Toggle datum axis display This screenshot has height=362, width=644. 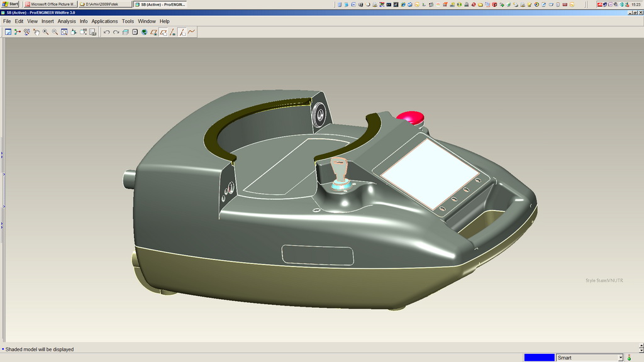pos(172,32)
